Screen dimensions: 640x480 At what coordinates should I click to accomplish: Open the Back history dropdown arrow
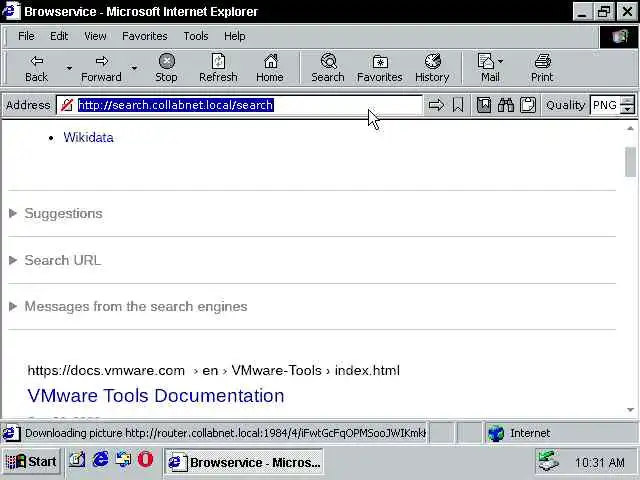point(69,68)
